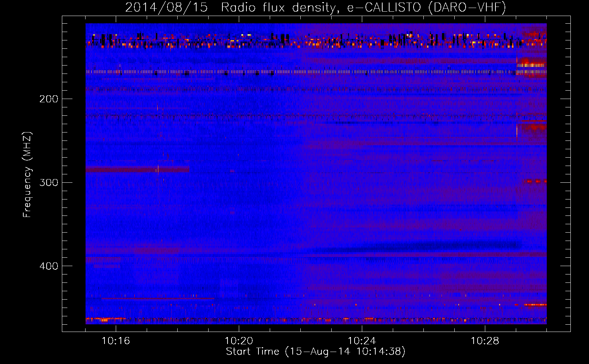Click the plot title '2014/08/15 Radio flux density, e-CALLISTO (DARO-VHF)'
This screenshot has width=589, height=364.
click(316, 7)
